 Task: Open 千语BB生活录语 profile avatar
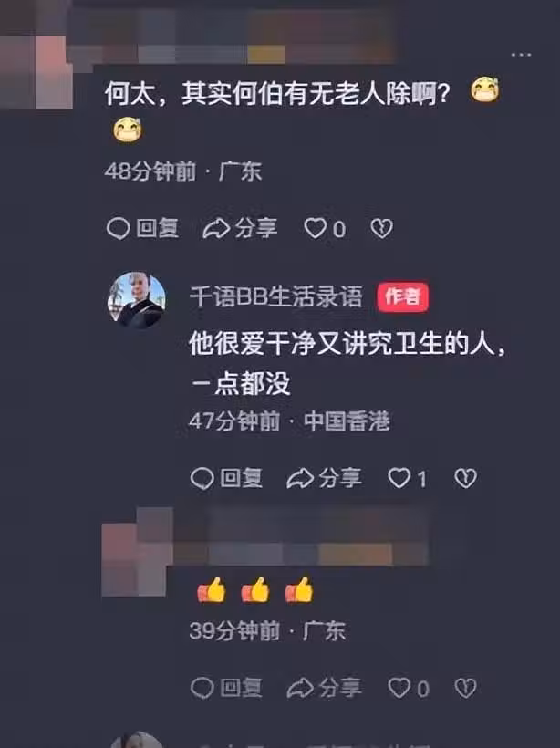pos(137,300)
